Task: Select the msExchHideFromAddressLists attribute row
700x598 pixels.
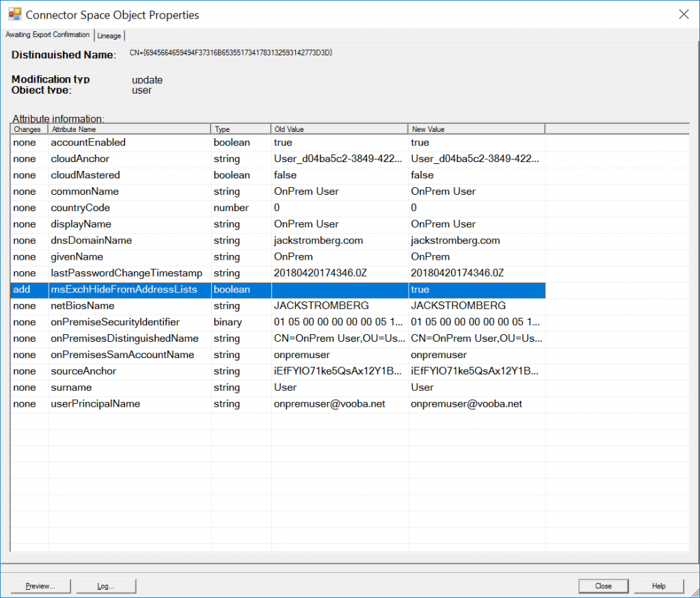Action: 278,290
